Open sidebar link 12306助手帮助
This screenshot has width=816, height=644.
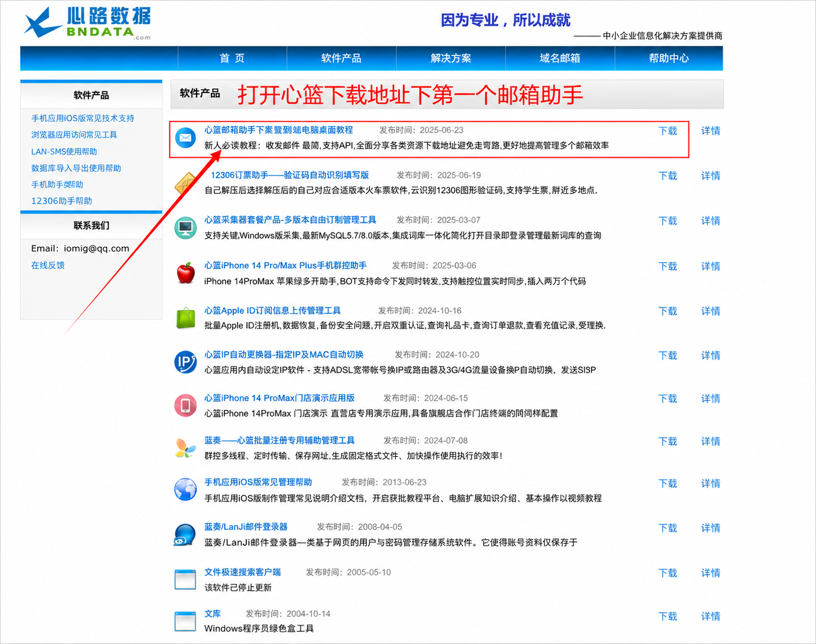(x=62, y=201)
